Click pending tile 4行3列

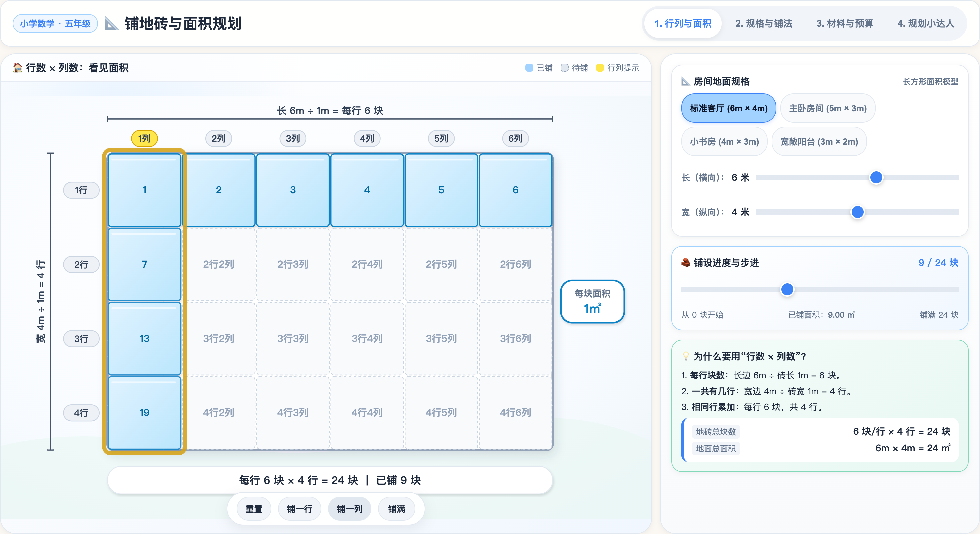click(x=293, y=413)
